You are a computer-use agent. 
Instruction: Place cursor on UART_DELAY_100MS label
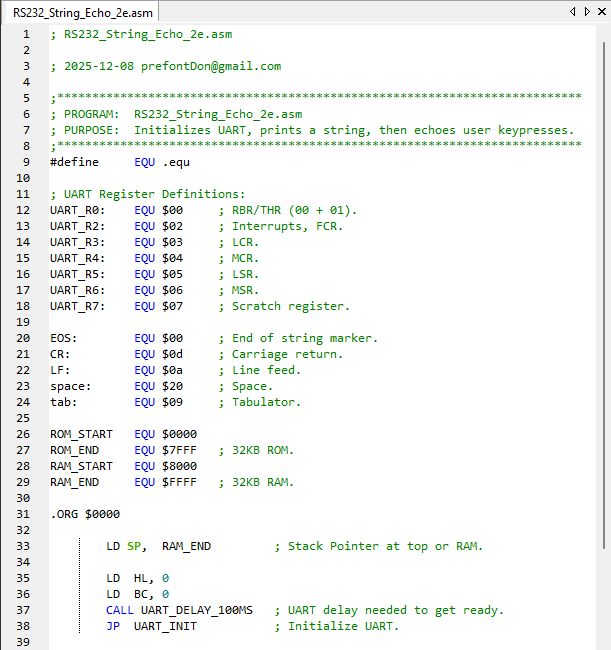point(197,610)
